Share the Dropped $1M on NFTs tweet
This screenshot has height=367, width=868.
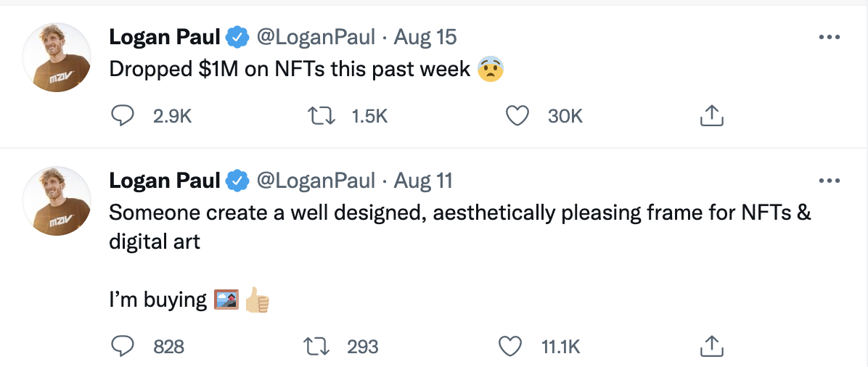(x=711, y=116)
